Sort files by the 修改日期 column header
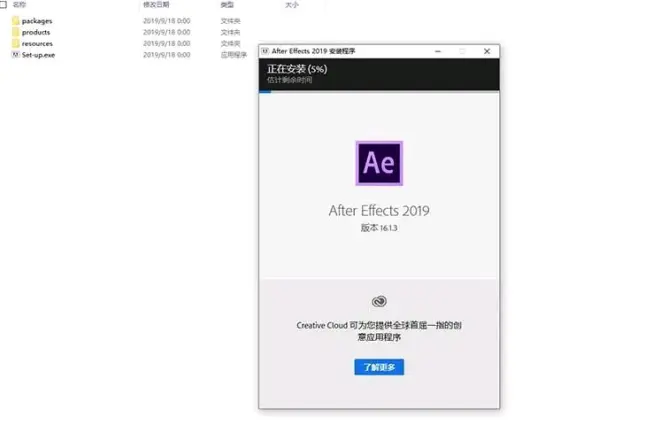This screenshot has height=441, width=660. tap(156, 5)
